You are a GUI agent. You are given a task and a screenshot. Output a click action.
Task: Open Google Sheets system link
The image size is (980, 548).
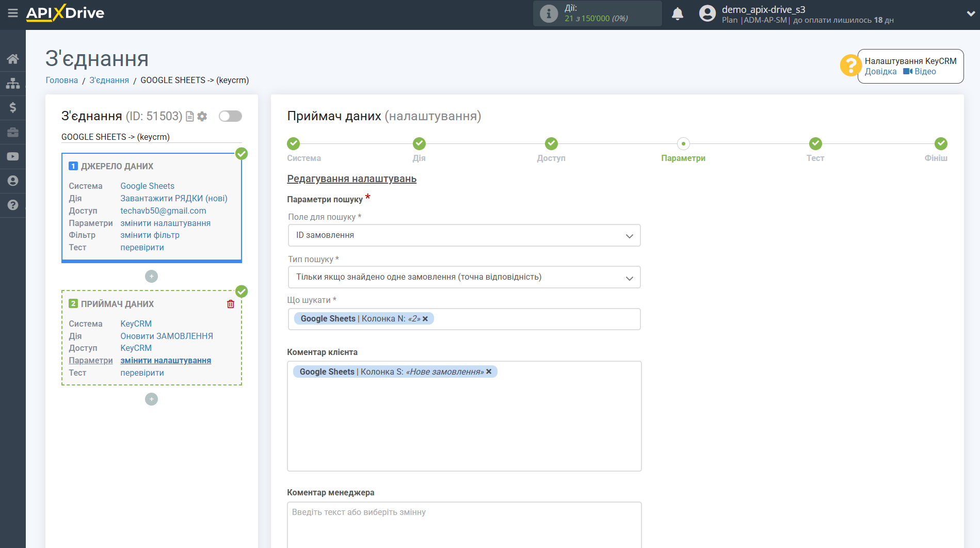(147, 186)
